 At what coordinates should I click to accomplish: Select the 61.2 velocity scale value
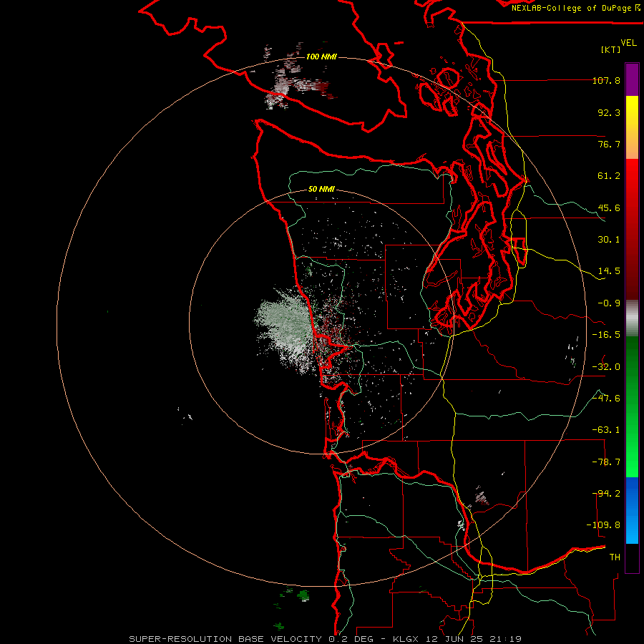(x=609, y=176)
